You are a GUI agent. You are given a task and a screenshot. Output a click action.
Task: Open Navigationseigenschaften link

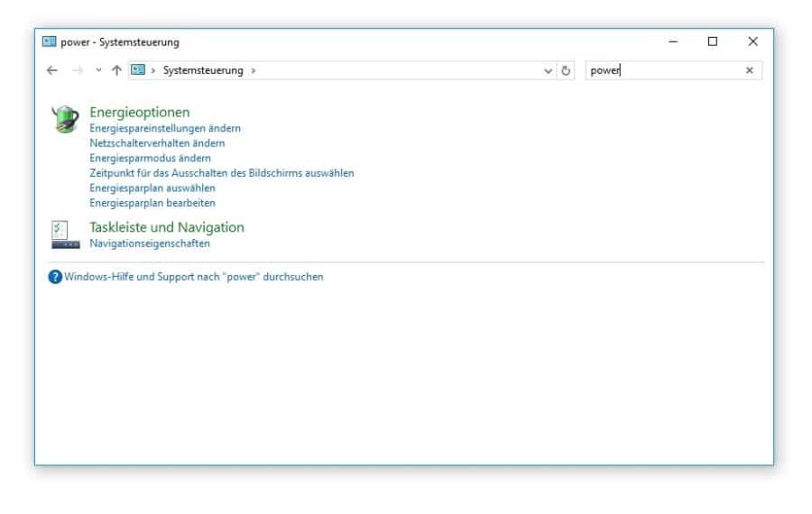(x=150, y=243)
